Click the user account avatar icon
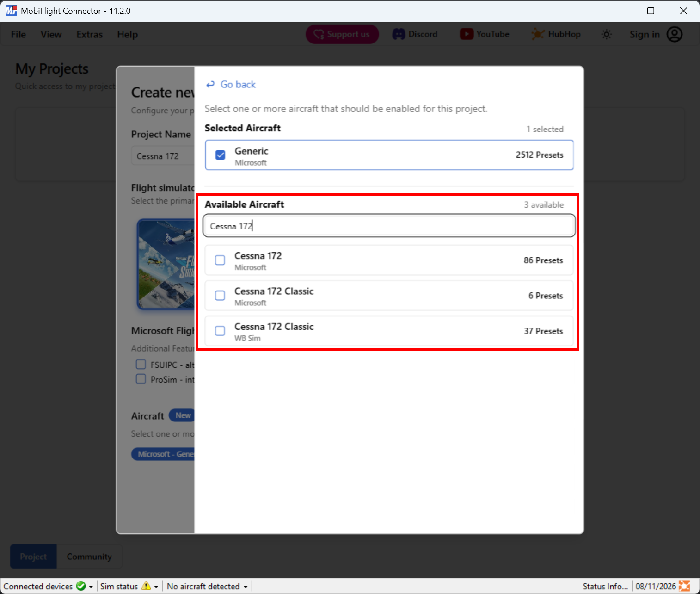700x594 pixels. click(675, 34)
